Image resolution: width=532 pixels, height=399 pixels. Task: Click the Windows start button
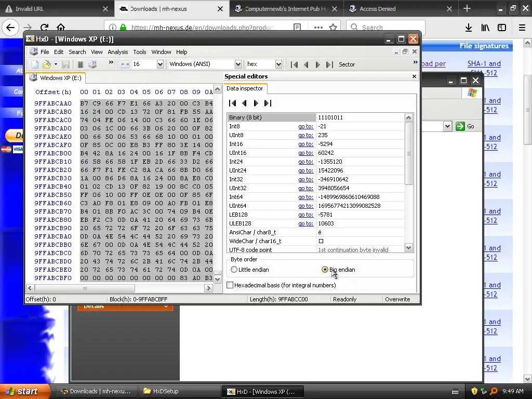[x=25, y=391]
